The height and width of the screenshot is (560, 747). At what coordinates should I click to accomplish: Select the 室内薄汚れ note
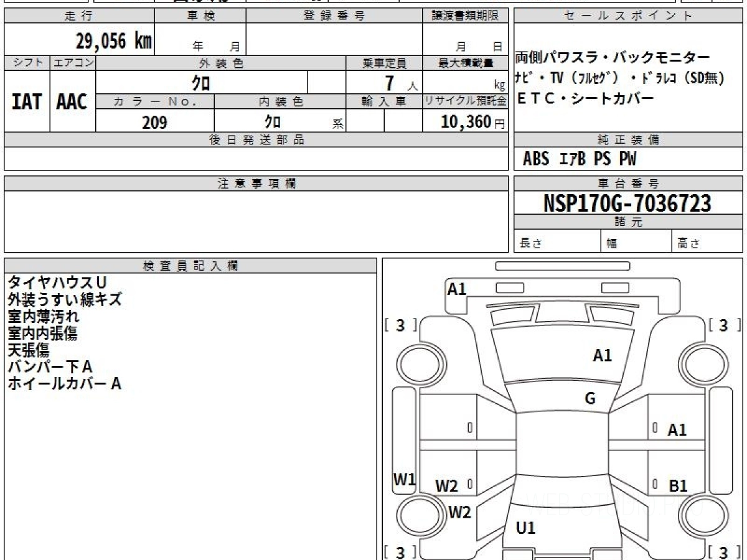point(44,317)
